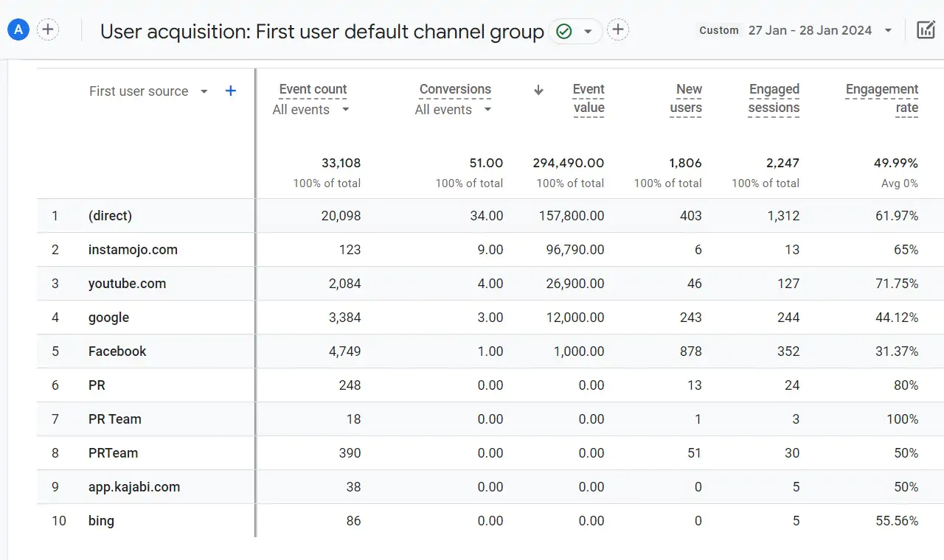
Task: Sort by Event count column header
Action: click(x=313, y=89)
